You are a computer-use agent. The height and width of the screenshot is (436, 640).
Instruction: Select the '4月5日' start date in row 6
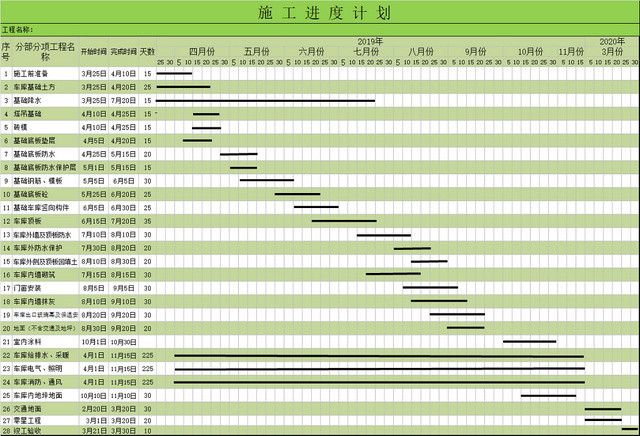(93, 141)
